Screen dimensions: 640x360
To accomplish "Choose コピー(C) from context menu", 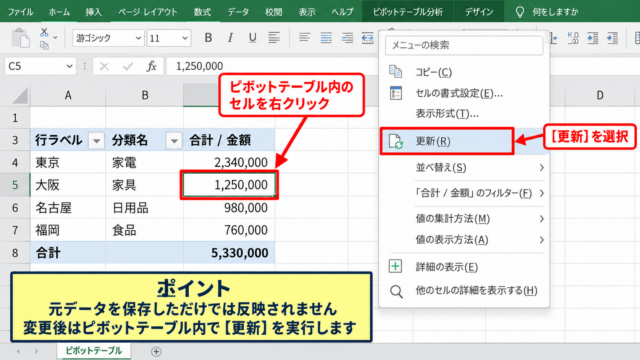I will [x=433, y=72].
